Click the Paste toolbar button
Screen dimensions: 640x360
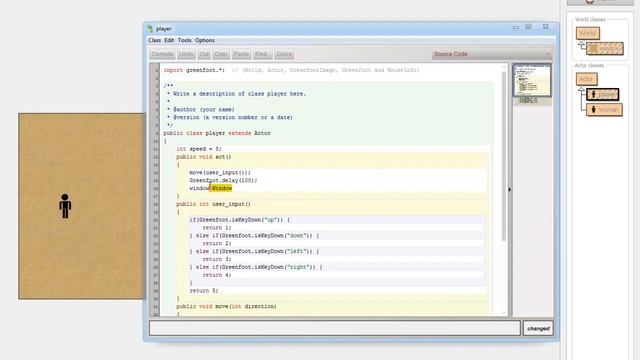tap(241, 54)
